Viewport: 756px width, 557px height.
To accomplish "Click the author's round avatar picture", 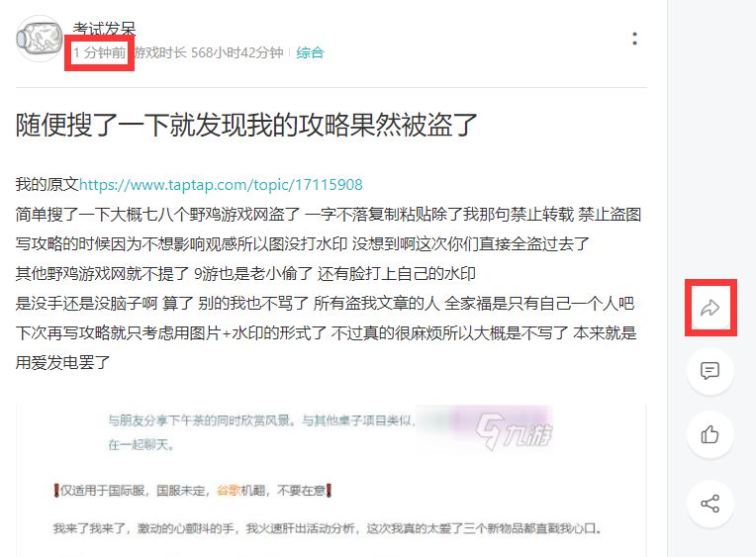I will (40, 39).
